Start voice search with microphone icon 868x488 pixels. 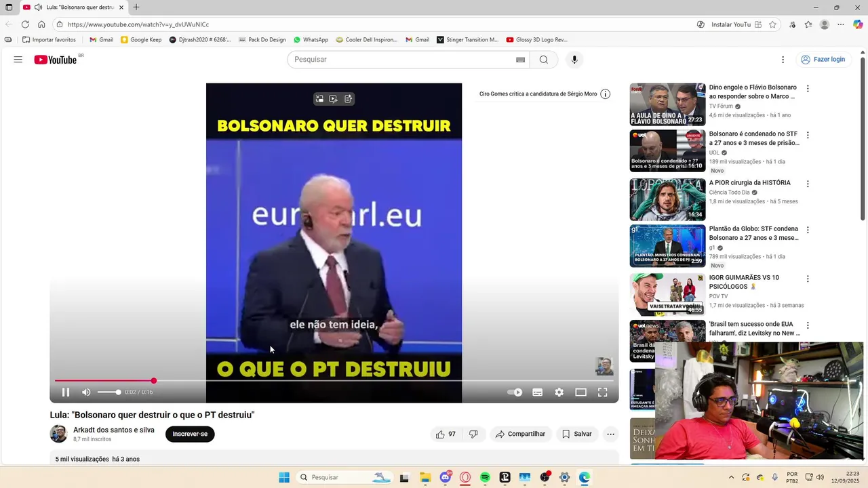tap(574, 60)
